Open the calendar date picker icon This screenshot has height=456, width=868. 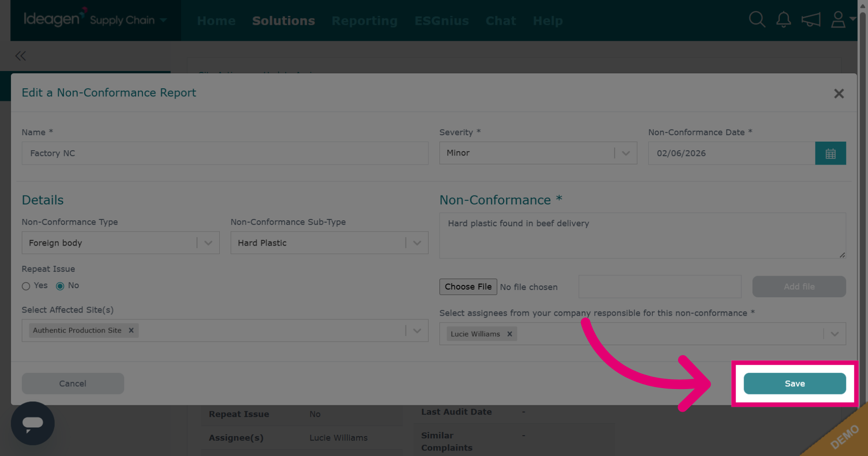[x=830, y=153]
